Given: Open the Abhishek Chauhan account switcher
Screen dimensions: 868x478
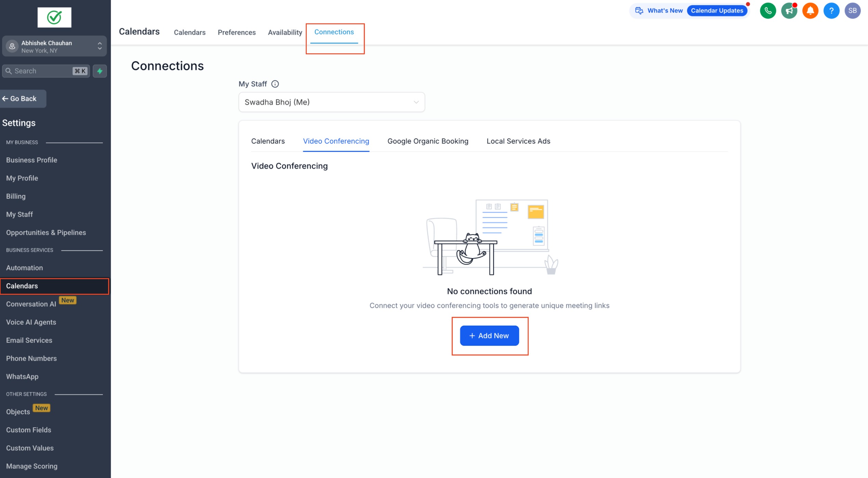Looking at the screenshot, I should click(x=54, y=47).
